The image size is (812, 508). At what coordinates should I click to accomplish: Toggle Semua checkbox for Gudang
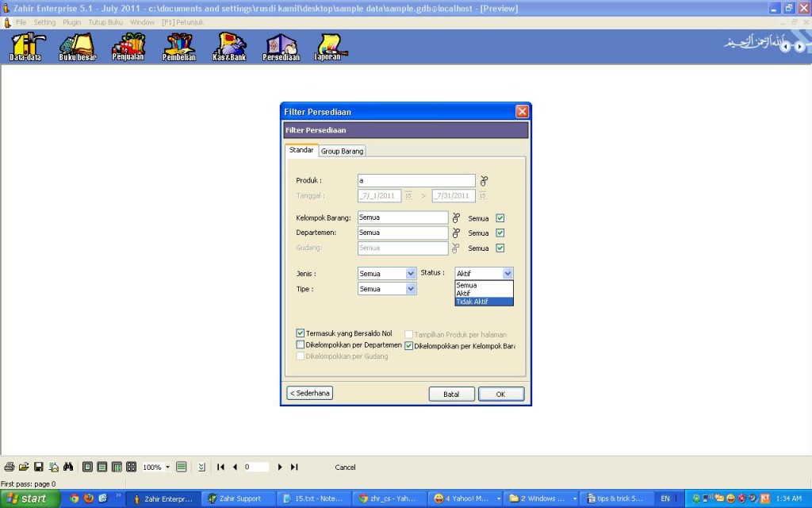[500, 248]
